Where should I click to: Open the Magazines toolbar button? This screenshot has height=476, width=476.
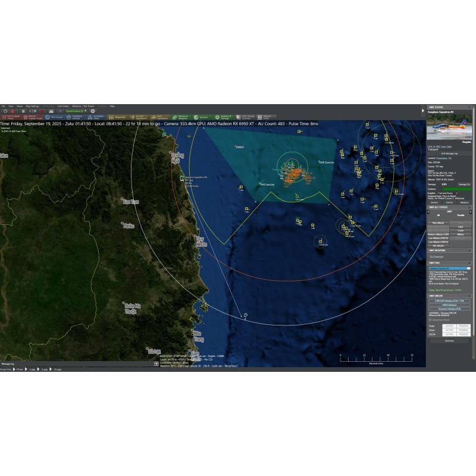[x=117, y=118]
